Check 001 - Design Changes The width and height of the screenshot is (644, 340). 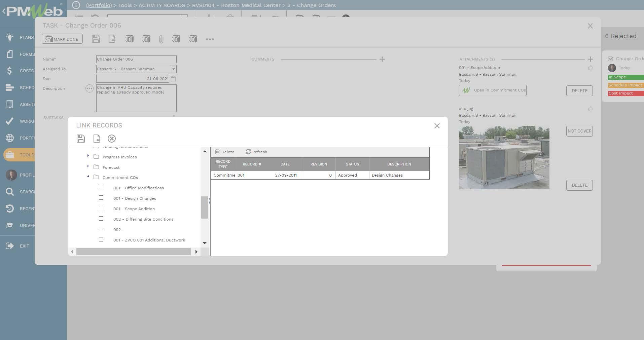pos(101,198)
